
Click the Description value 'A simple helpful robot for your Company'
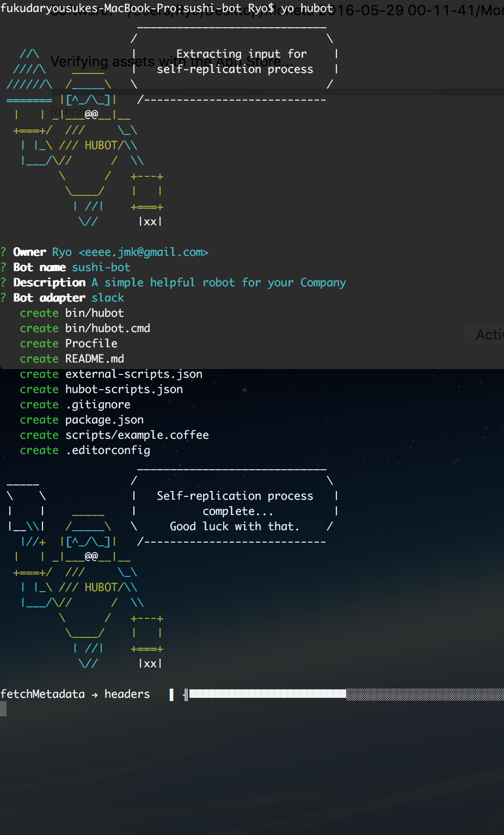(219, 283)
